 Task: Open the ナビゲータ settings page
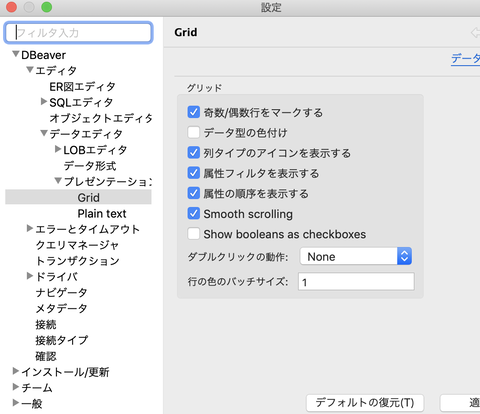pyautogui.click(x=61, y=293)
